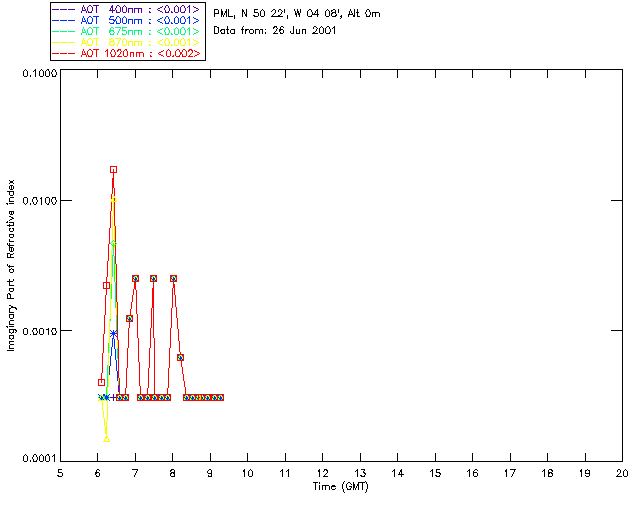Screen dimensions: 640x512
Task: Click the green dashed line sample for 675nm
Action: (x=64, y=31)
